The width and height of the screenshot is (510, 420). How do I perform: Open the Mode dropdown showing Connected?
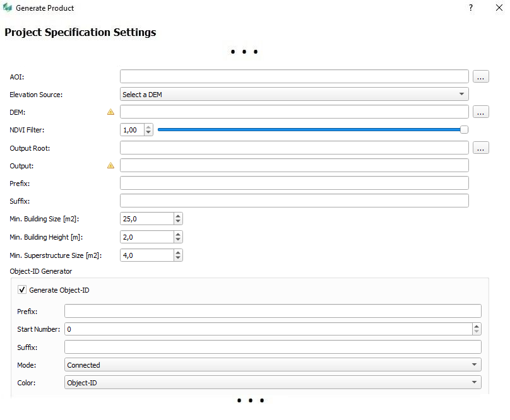[x=273, y=365]
